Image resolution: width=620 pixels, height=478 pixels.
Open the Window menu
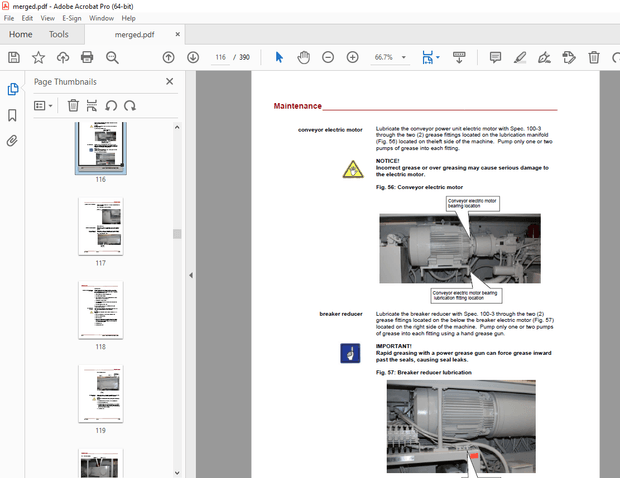click(x=101, y=18)
